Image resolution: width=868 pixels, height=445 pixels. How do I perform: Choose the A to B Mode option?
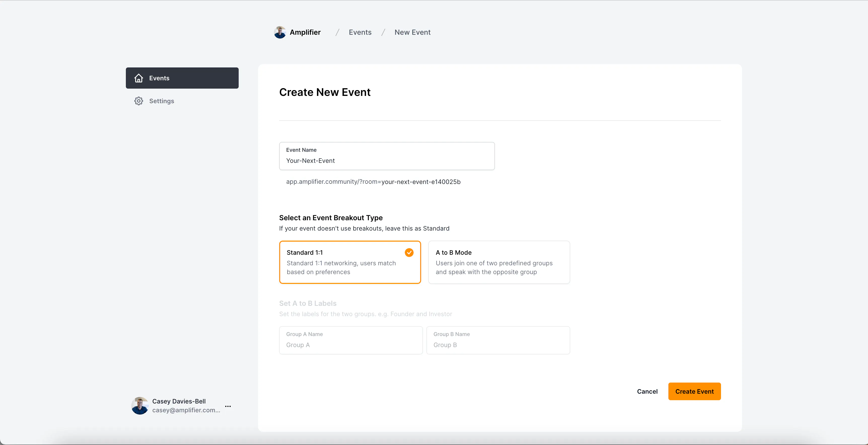click(499, 262)
